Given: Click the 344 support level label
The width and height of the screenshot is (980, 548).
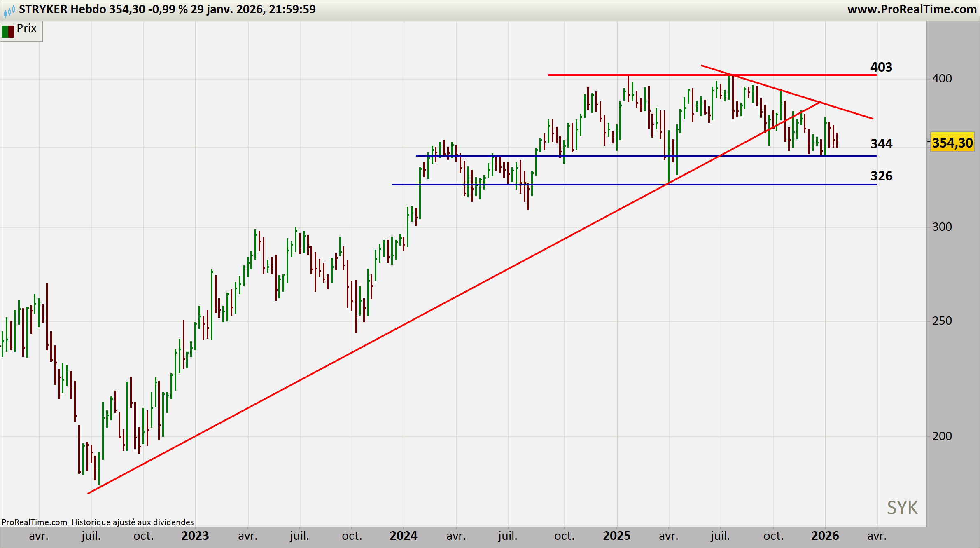Looking at the screenshot, I should coord(881,144).
